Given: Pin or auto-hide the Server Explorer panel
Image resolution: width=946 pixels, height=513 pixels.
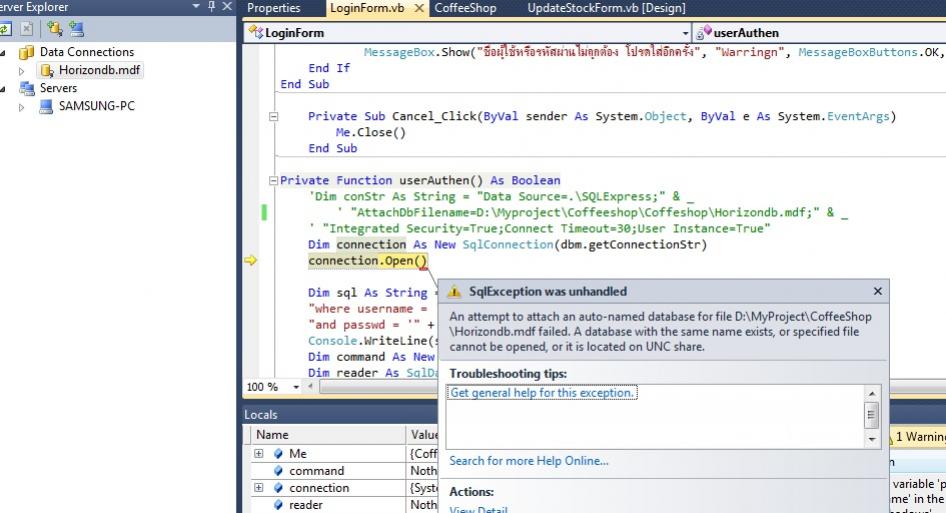Looking at the screenshot, I should [211, 7].
